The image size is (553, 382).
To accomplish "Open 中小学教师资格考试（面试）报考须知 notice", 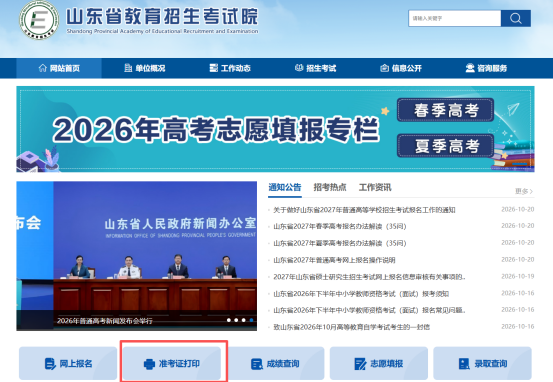I will click(x=361, y=293).
